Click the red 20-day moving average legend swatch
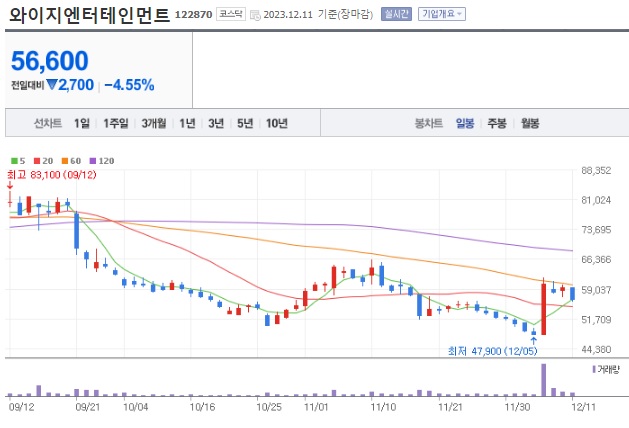The height and width of the screenshot is (428, 629). pyautogui.click(x=37, y=161)
